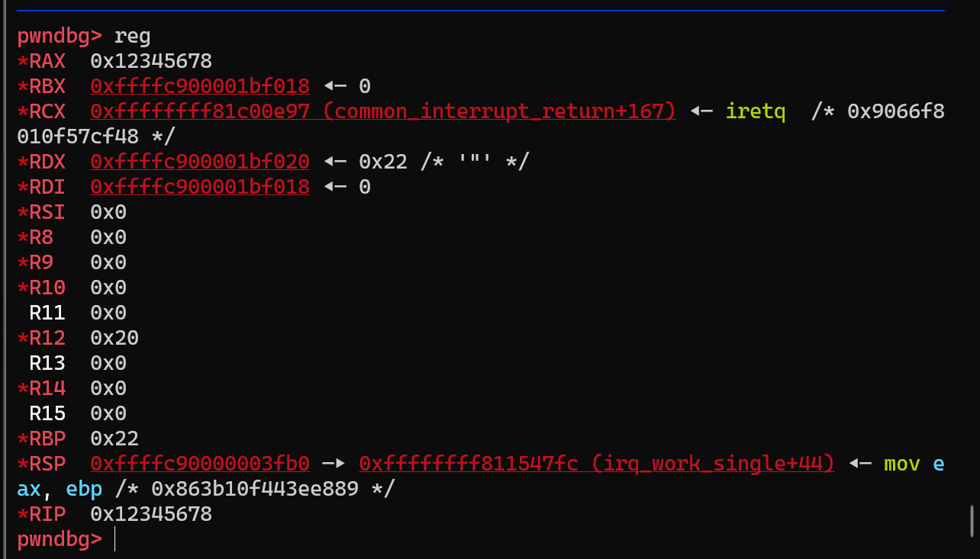Click the RAX value 0x12345678
The image size is (980, 559).
click(x=151, y=60)
